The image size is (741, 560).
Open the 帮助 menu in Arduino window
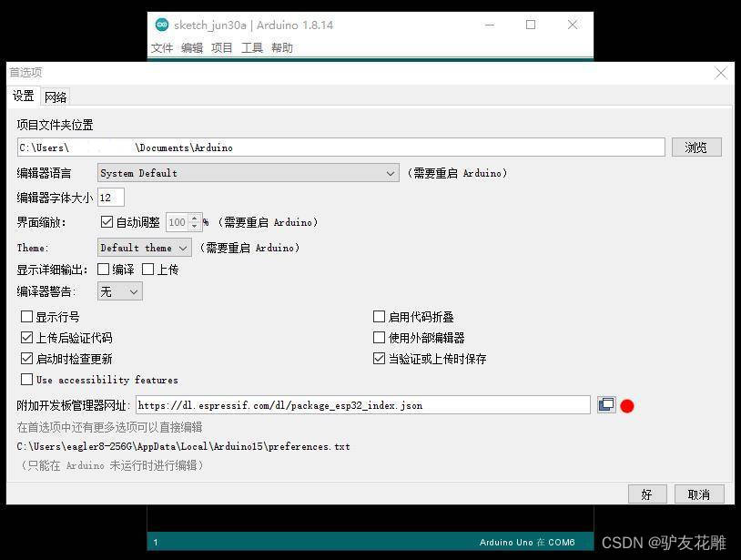coord(282,47)
